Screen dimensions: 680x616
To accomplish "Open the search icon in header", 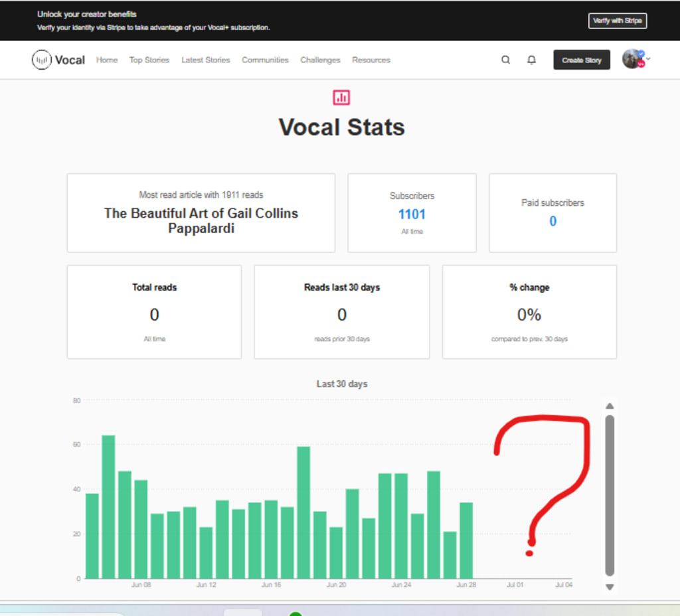I will [505, 60].
